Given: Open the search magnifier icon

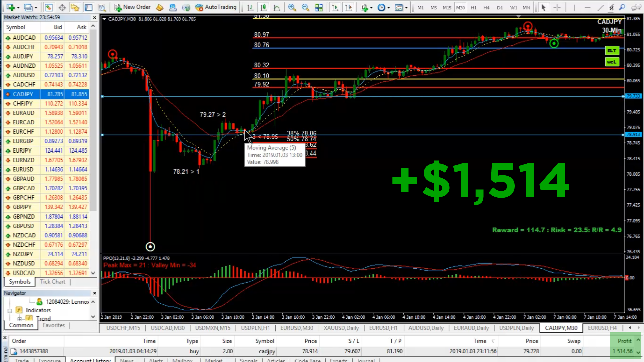Looking at the screenshot, I should pyautogui.click(x=622, y=7).
